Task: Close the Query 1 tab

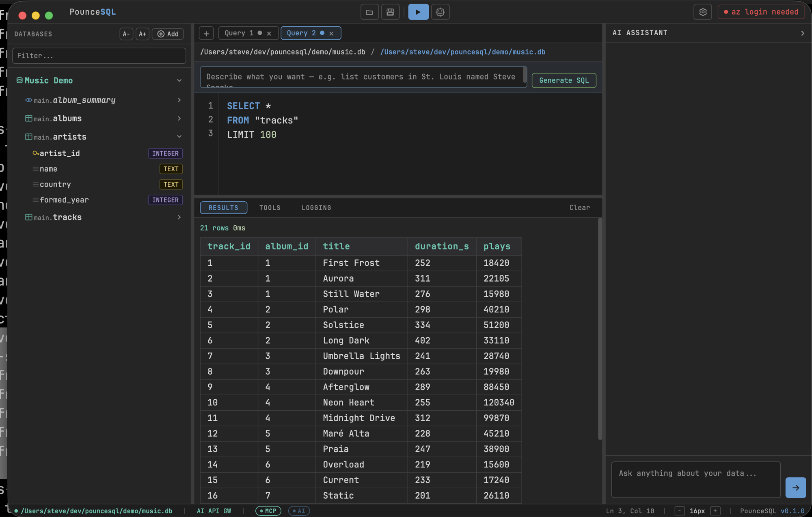Action: coord(269,33)
